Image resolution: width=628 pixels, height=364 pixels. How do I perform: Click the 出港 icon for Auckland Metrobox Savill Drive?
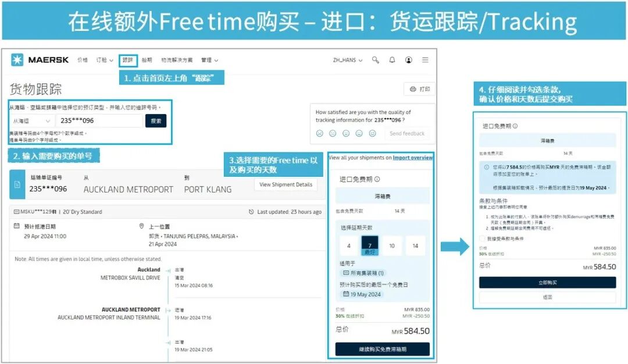coord(168,270)
